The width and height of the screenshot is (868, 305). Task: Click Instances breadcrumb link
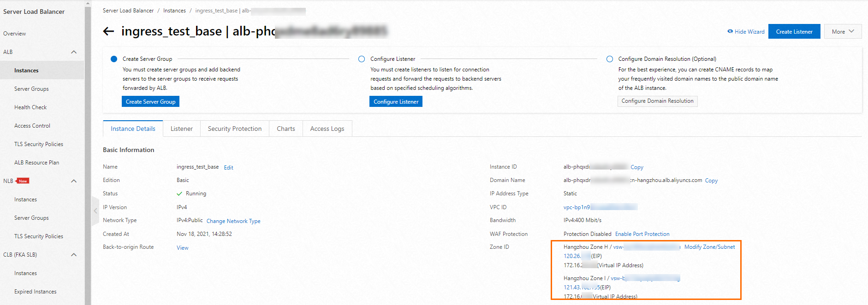point(174,11)
